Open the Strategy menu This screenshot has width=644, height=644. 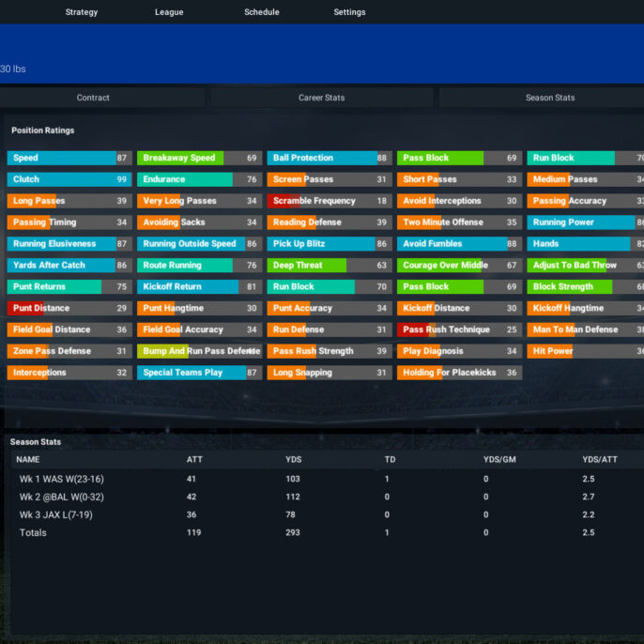coord(82,12)
